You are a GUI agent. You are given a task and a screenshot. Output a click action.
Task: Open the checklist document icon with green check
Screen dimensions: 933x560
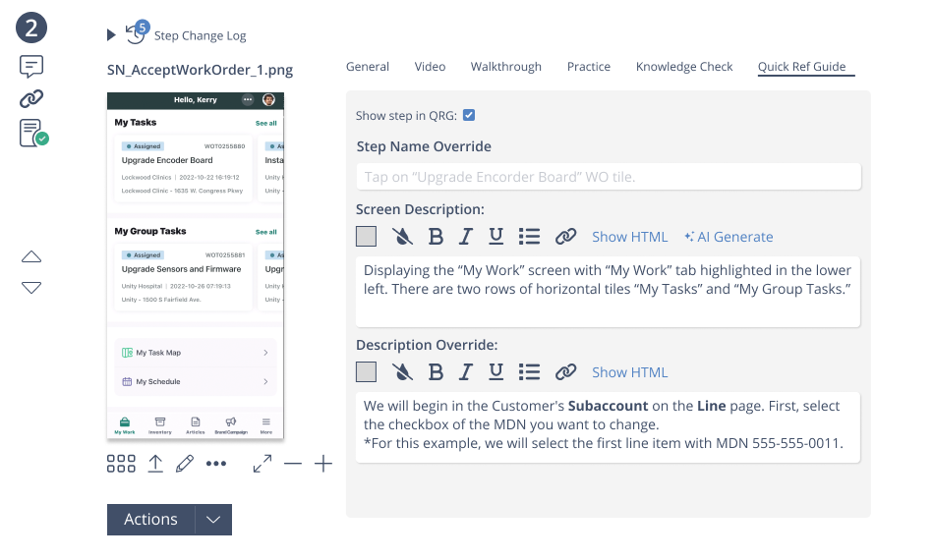tap(32, 133)
